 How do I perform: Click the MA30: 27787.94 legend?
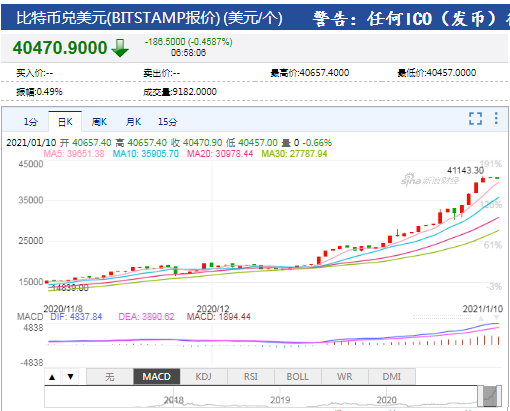(x=294, y=154)
